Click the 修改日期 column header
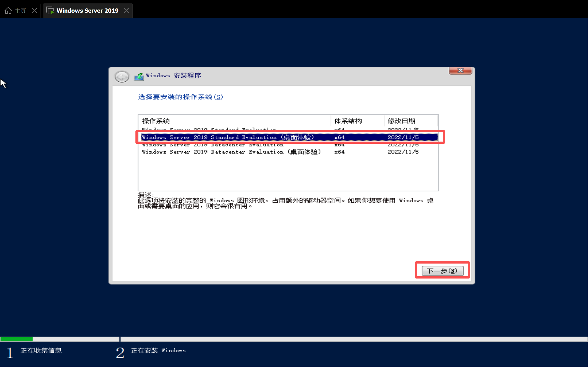The height and width of the screenshot is (367, 588). pos(411,121)
